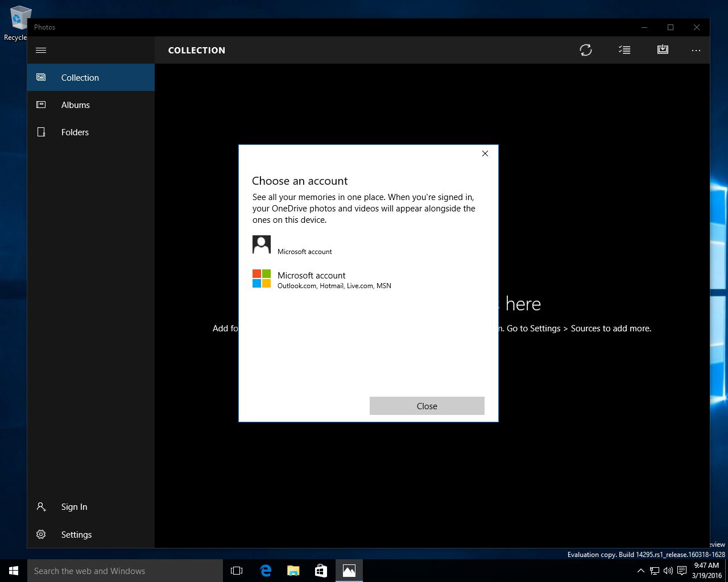Open Albums in the sidebar

(x=91, y=105)
